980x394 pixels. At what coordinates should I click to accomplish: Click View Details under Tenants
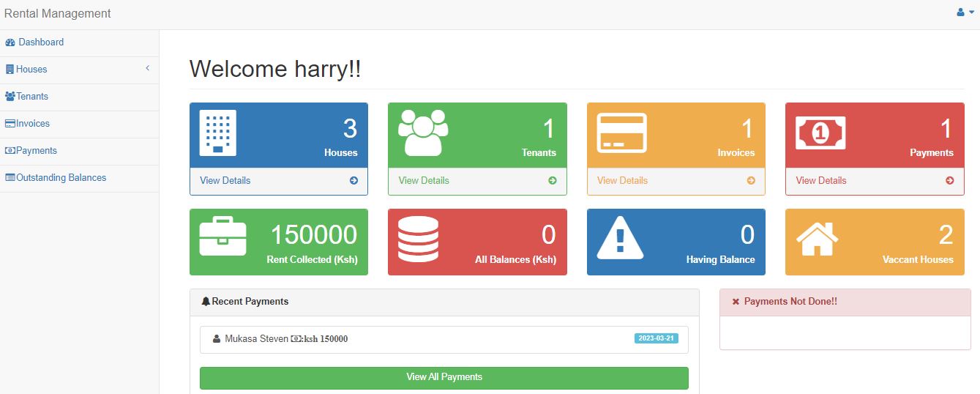click(424, 180)
